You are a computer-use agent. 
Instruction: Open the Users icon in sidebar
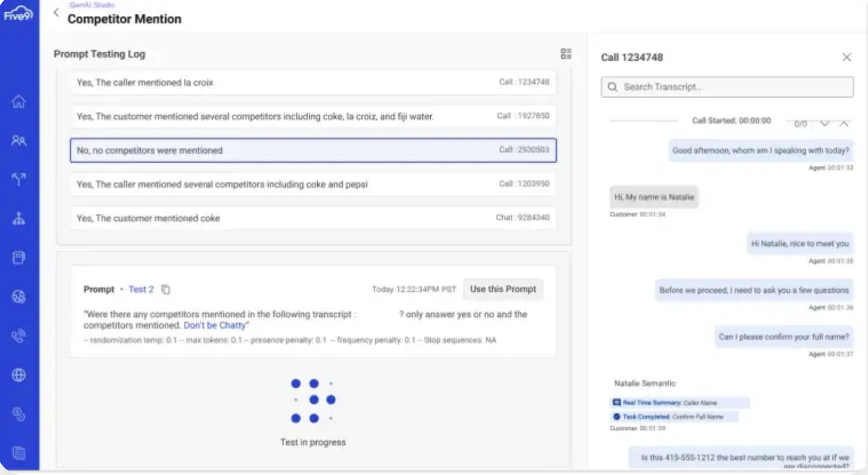[x=19, y=140]
